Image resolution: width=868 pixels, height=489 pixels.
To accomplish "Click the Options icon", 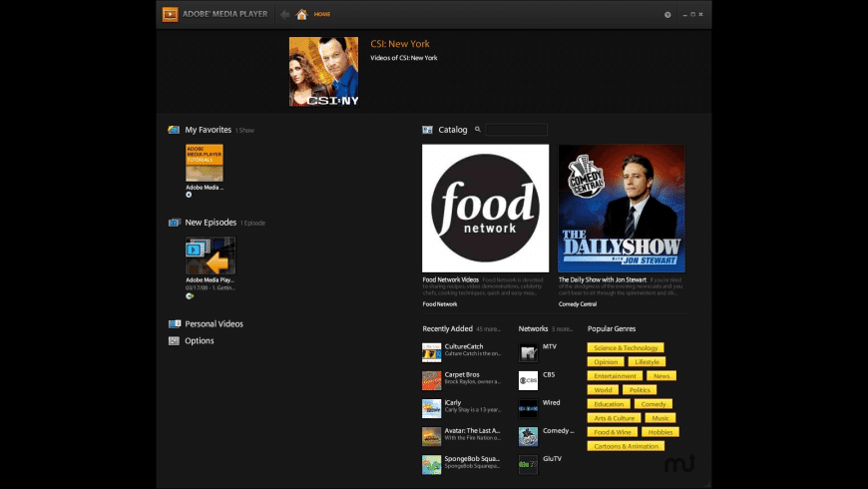I will [174, 341].
